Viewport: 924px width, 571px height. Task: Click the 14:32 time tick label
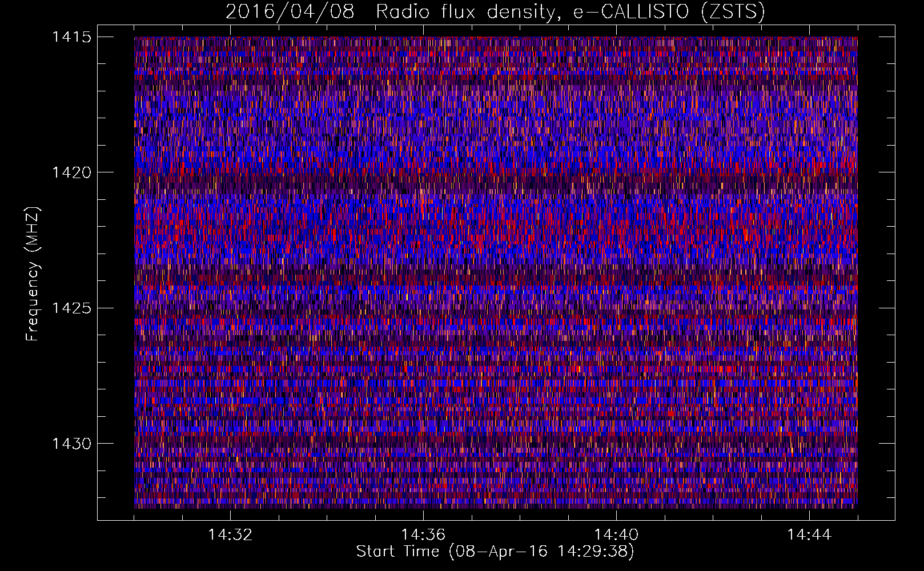tap(230, 535)
